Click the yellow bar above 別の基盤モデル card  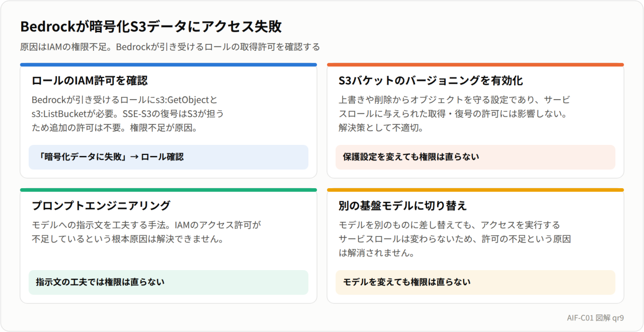(475, 190)
